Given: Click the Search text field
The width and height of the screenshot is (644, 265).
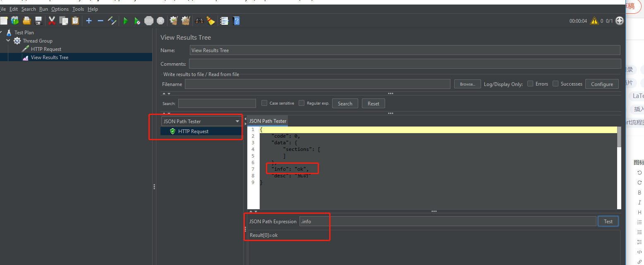Looking at the screenshot, I should click(x=217, y=103).
